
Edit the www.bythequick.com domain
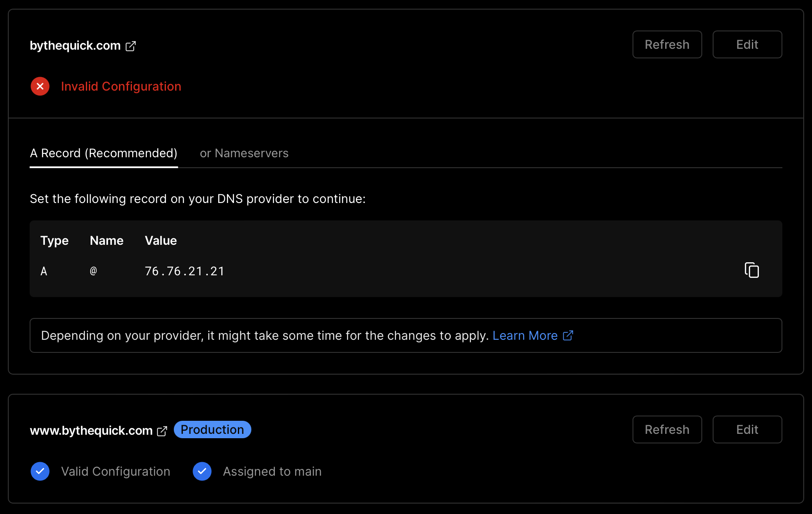pyautogui.click(x=748, y=429)
